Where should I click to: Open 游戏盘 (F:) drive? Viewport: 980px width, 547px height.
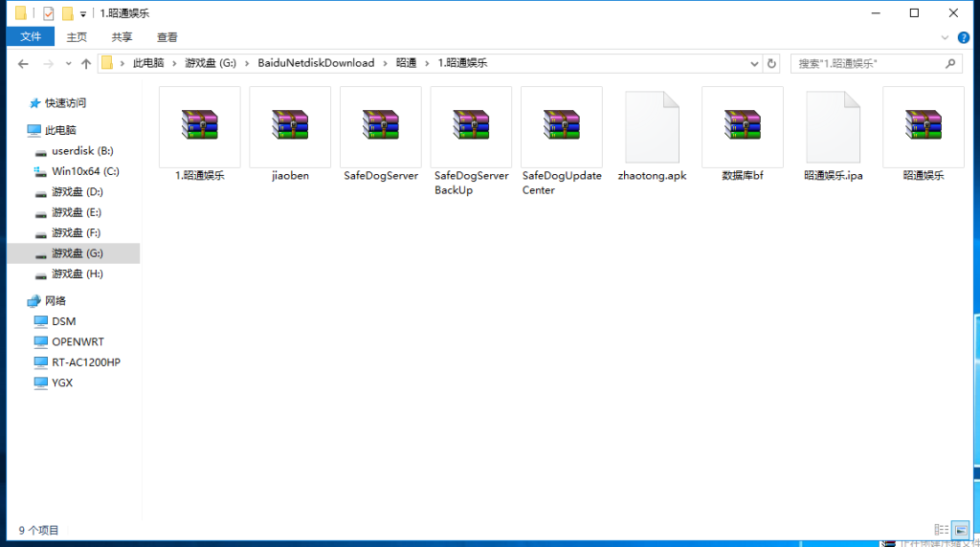(x=77, y=233)
